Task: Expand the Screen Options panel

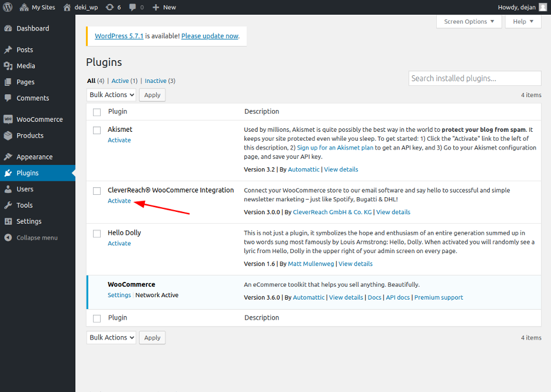Action: (469, 22)
